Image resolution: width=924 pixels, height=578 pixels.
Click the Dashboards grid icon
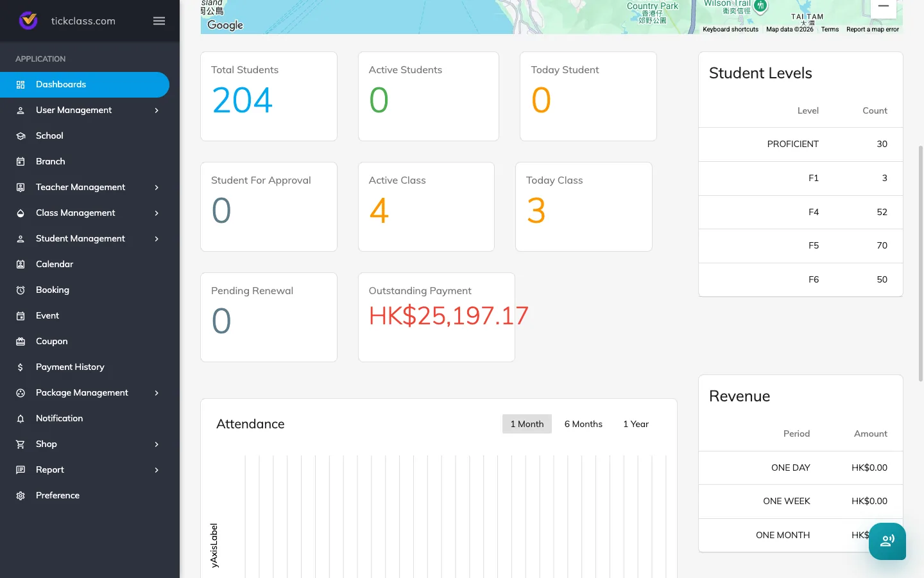point(21,85)
